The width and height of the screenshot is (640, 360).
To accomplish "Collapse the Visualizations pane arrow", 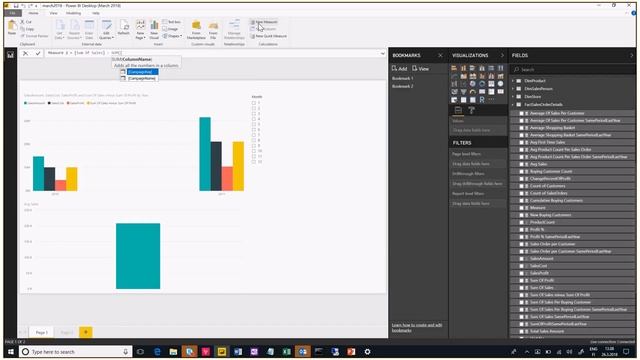I will 502,55.
